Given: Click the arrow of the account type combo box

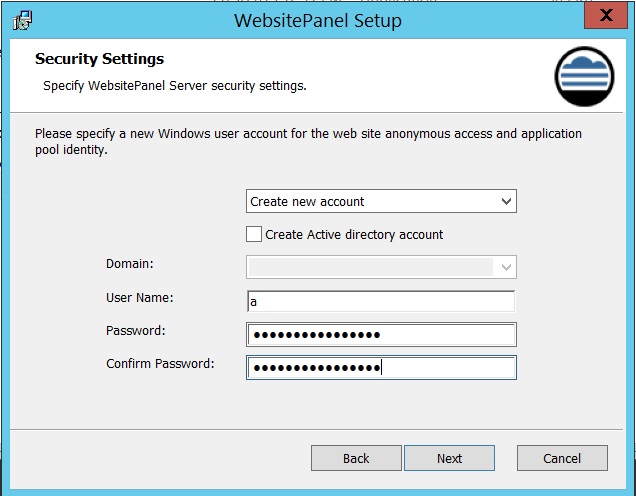Looking at the screenshot, I should point(506,201).
